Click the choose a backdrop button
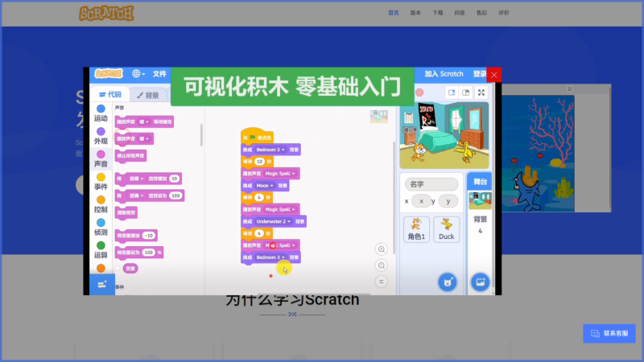The image size is (644, 362). tap(480, 282)
